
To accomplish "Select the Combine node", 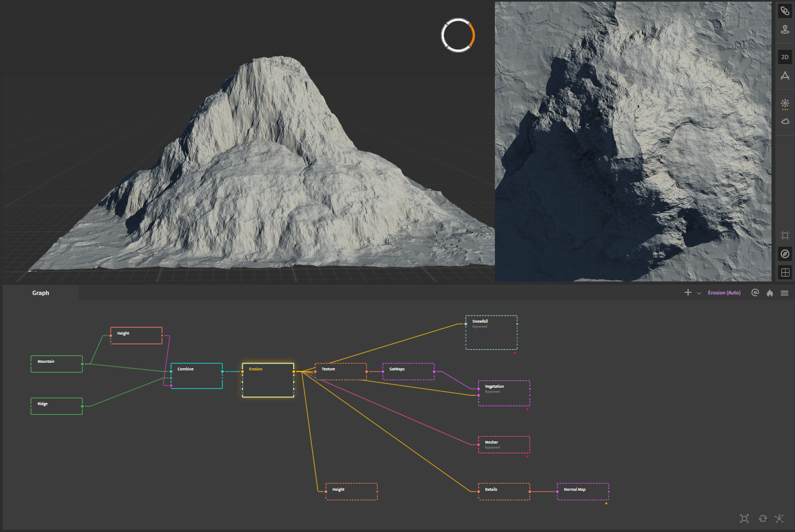I will [x=196, y=376].
